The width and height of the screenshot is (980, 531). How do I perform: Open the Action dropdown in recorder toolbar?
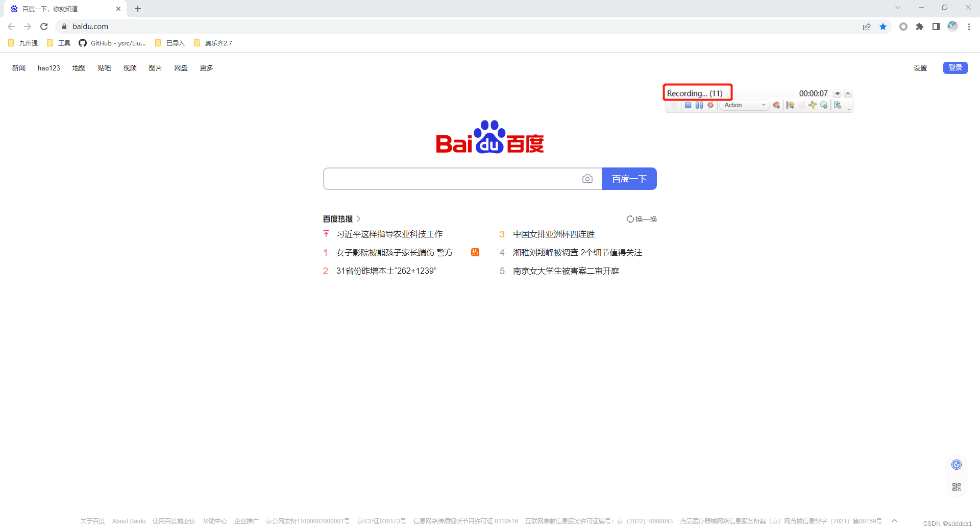(744, 105)
